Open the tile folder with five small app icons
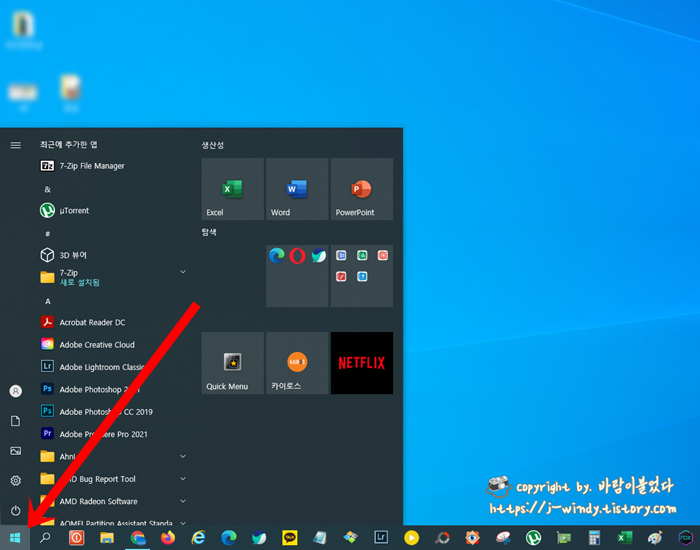700x550 pixels. click(362, 276)
